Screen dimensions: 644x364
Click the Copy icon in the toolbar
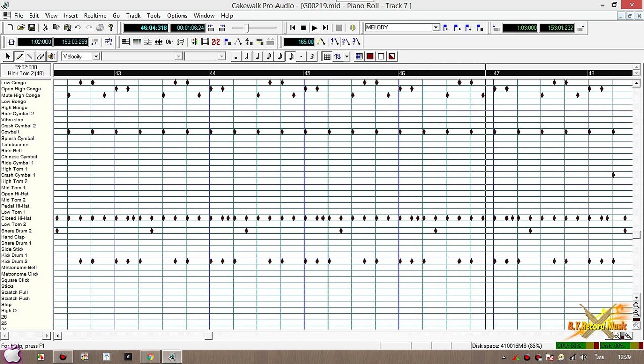(57, 28)
